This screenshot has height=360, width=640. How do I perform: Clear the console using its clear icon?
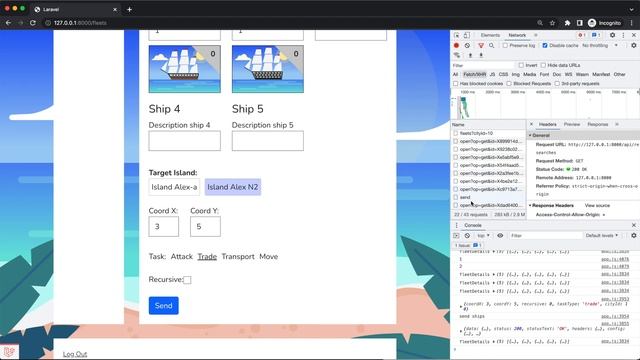(x=467, y=236)
